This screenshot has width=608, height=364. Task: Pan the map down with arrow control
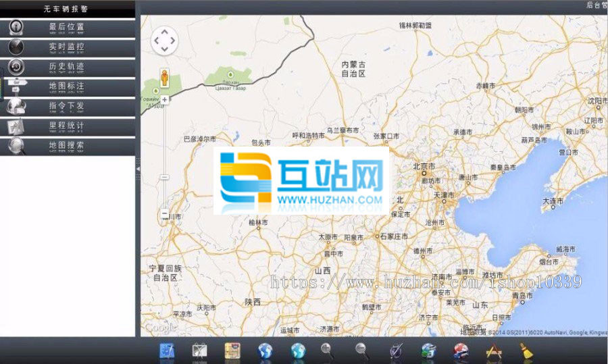click(164, 49)
